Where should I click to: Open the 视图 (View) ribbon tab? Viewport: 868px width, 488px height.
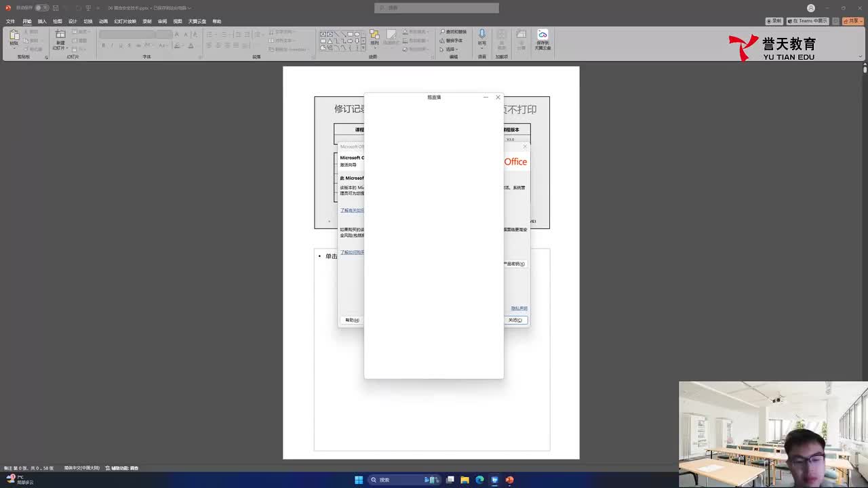[178, 22]
